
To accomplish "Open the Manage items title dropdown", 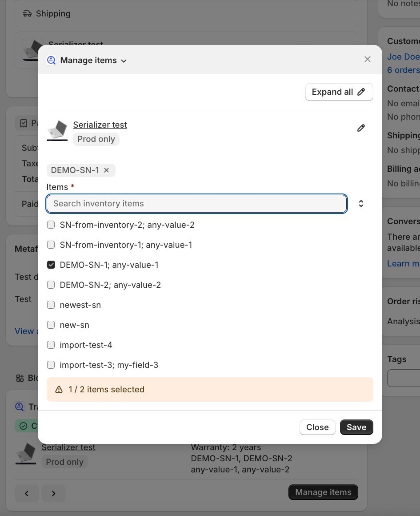I will (x=124, y=60).
